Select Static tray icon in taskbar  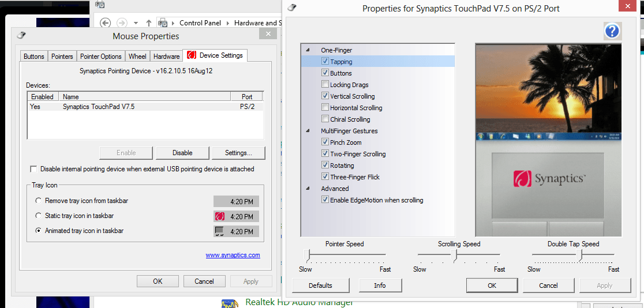[38, 216]
